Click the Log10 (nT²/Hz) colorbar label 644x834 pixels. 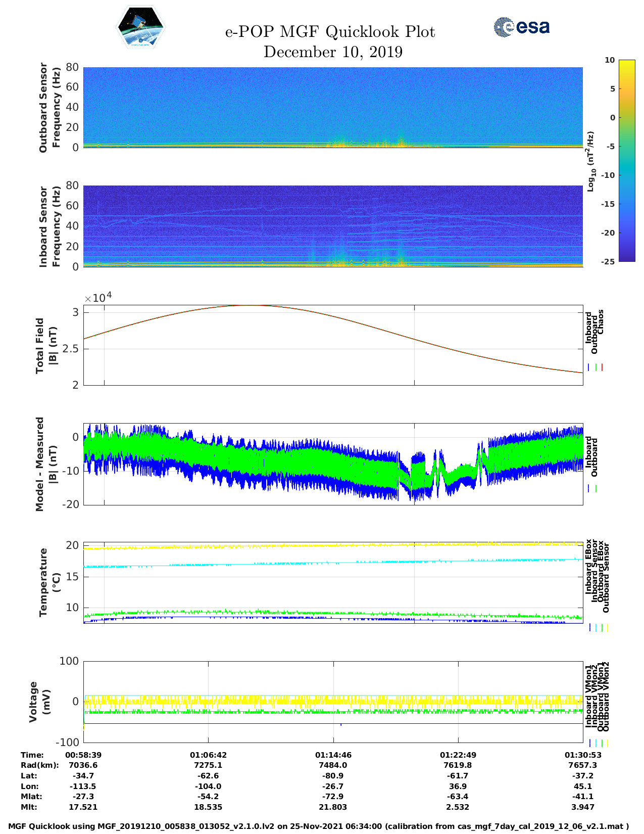[590, 161]
